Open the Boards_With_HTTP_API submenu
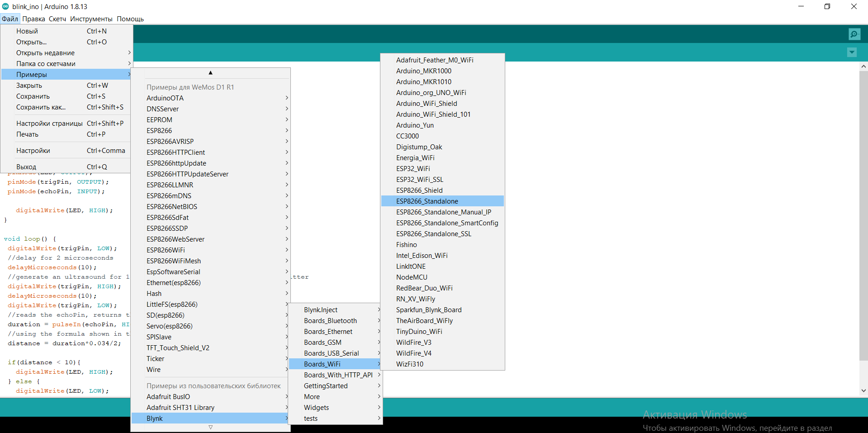The width and height of the screenshot is (868, 433). [335, 375]
